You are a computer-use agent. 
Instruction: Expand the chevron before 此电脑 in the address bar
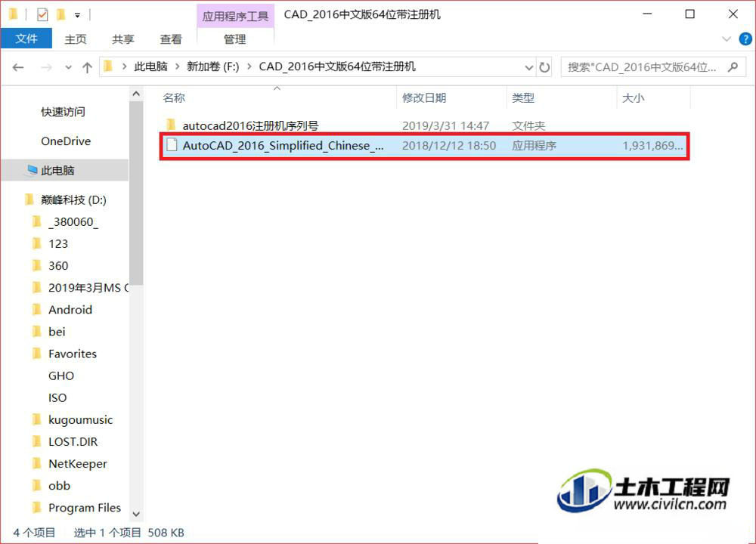pyautogui.click(x=125, y=66)
